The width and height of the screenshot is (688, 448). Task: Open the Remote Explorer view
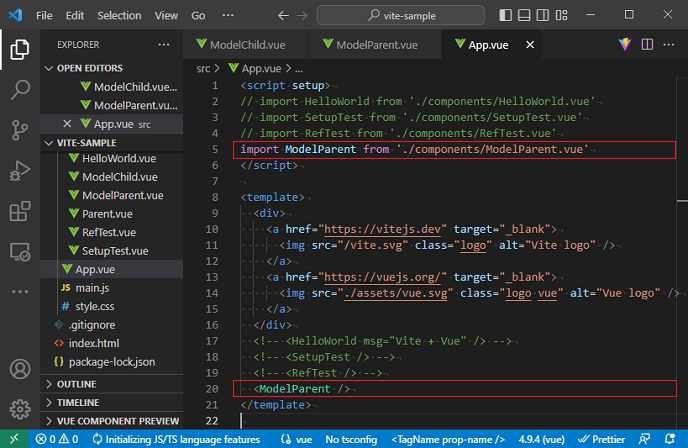click(x=20, y=252)
